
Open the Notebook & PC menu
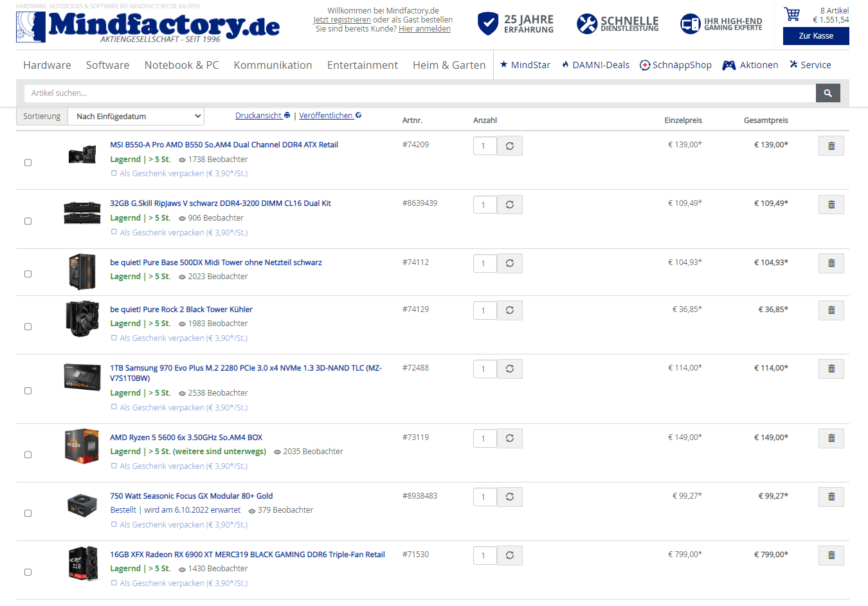click(x=181, y=65)
